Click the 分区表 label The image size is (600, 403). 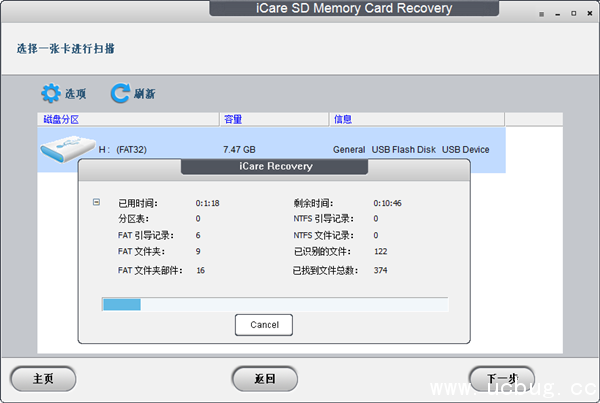133,219
